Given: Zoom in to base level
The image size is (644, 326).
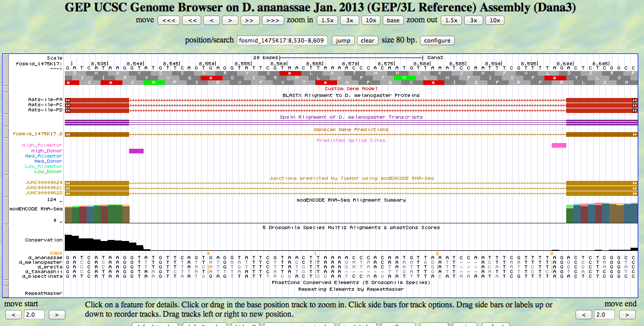Looking at the screenshot, I should pos(394,20).
